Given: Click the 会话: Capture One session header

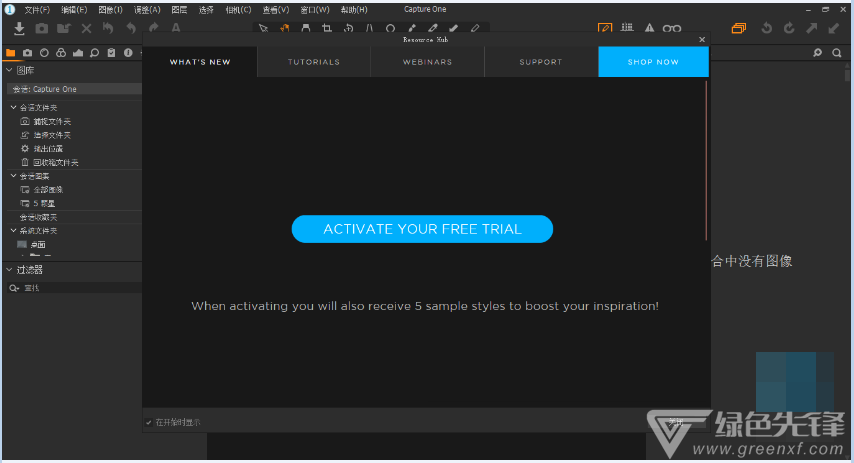Looking at the screenshot, I should (74, 89).
